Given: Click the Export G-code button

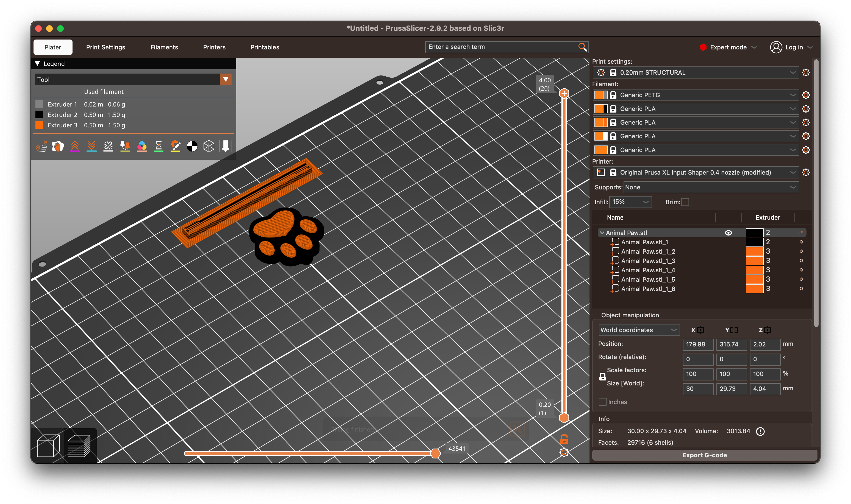Looking at the screenshot, I should 704,455.
